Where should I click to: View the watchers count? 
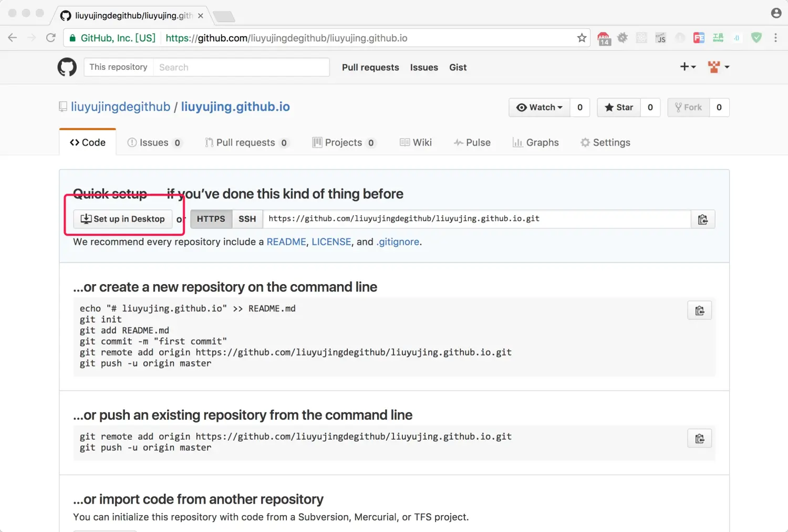[x=580, y=107]
